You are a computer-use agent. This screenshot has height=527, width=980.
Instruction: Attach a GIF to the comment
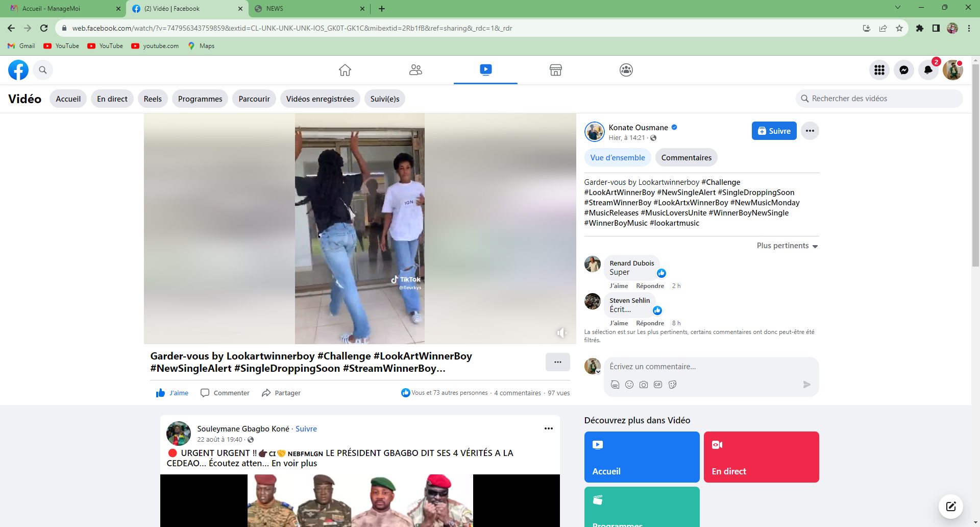[x=658, y=385]
